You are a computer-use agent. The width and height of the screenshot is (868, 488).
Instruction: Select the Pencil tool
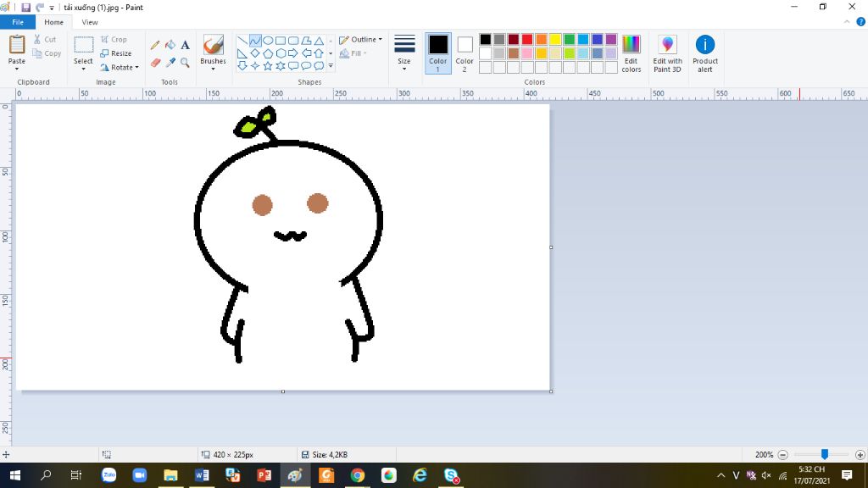156,45
